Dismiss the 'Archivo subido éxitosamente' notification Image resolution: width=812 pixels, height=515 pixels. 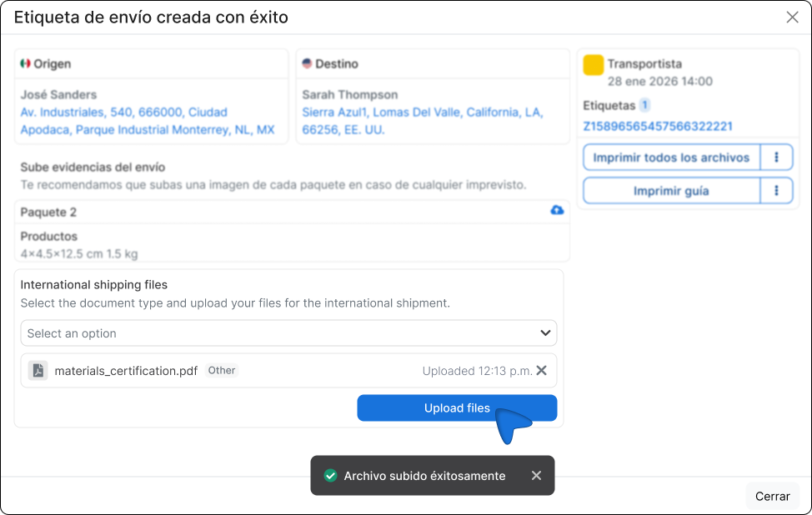click(536, 476)
